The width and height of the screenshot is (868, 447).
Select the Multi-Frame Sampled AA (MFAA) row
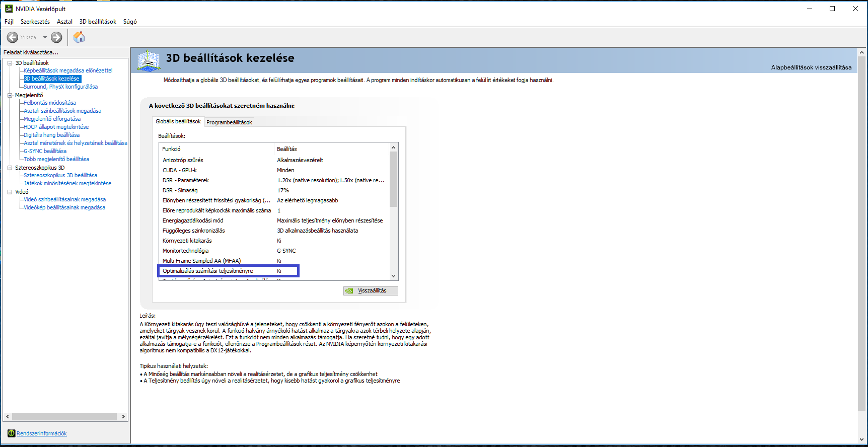click(274, 261)
